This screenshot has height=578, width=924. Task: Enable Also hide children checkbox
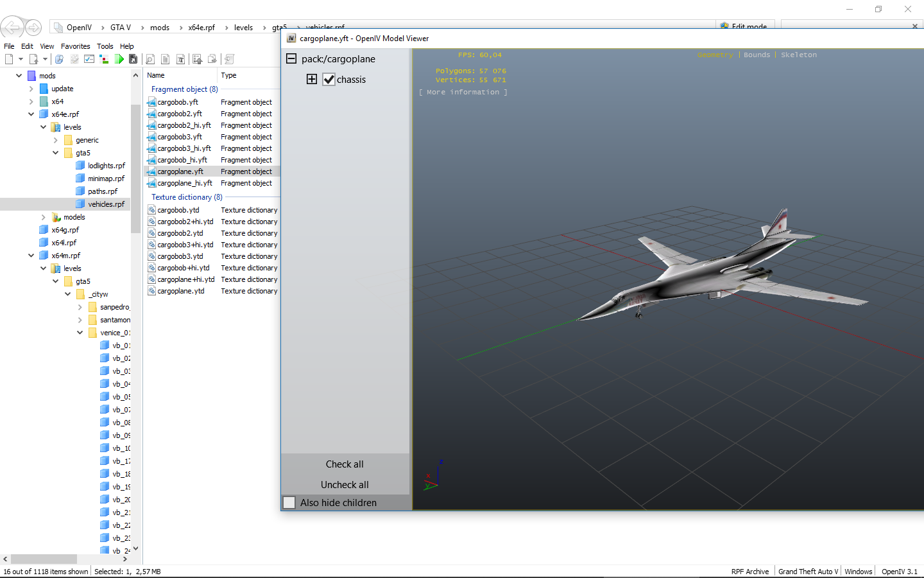coord(289,503)
